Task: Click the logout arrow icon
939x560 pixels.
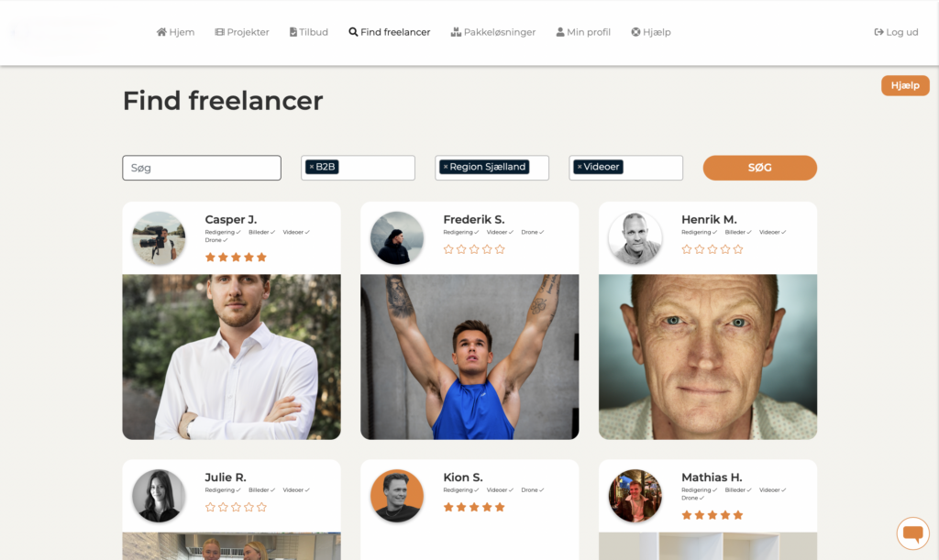Action: [x=878, y=32]
